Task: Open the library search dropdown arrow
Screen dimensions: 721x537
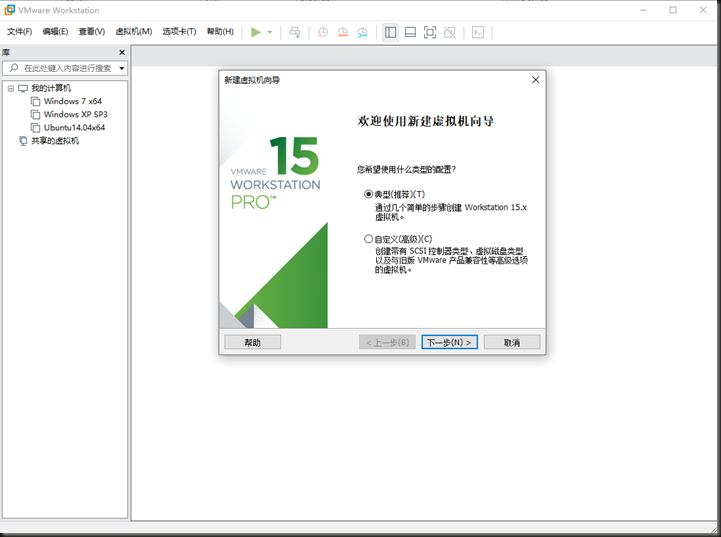Action: click(x=121, y=68)
